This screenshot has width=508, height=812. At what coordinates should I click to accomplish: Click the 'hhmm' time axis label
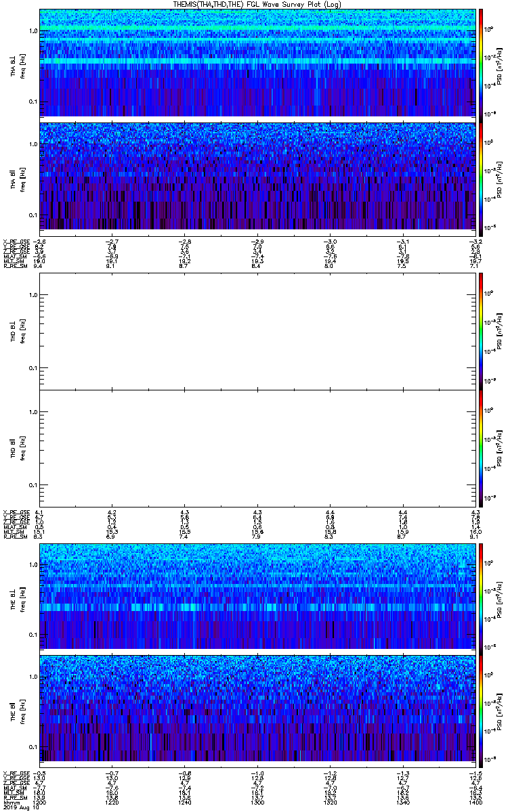[10, 801]
